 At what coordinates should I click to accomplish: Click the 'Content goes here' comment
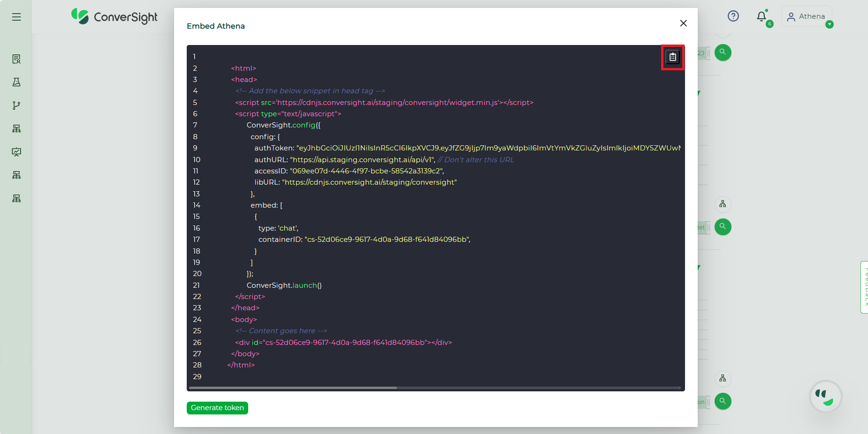(281, 331)
